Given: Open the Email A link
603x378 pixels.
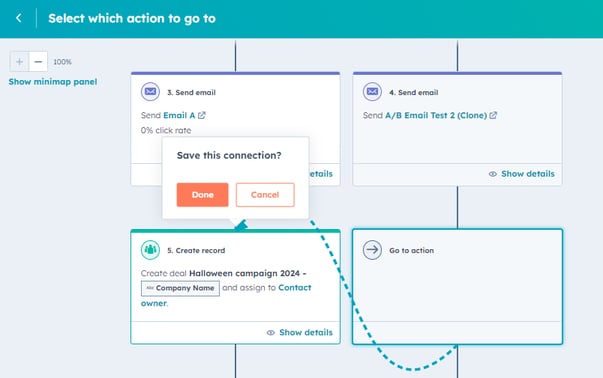Looking at the screenshot, I should coord(179,115).
